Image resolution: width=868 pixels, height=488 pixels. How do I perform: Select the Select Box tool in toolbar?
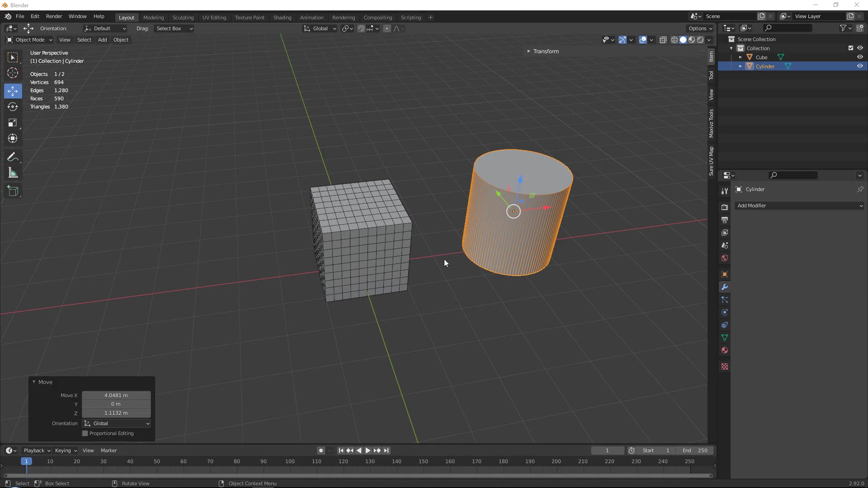[13, 57]
